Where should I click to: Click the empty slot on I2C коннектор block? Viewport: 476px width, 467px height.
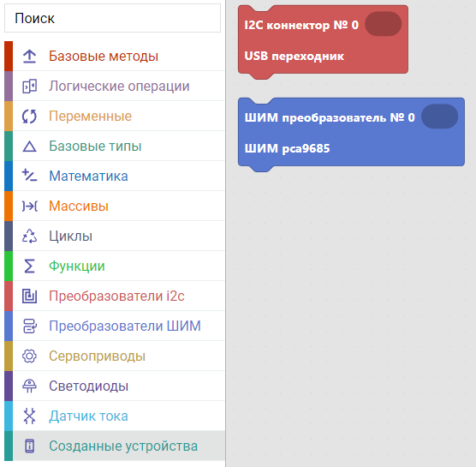[x=383, y=24]
